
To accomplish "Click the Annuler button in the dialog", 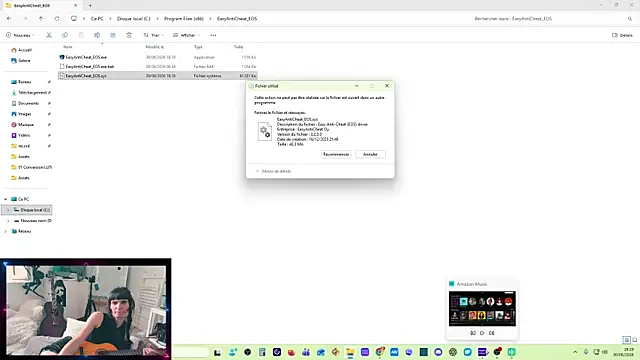I will click(x=370, y=154).
